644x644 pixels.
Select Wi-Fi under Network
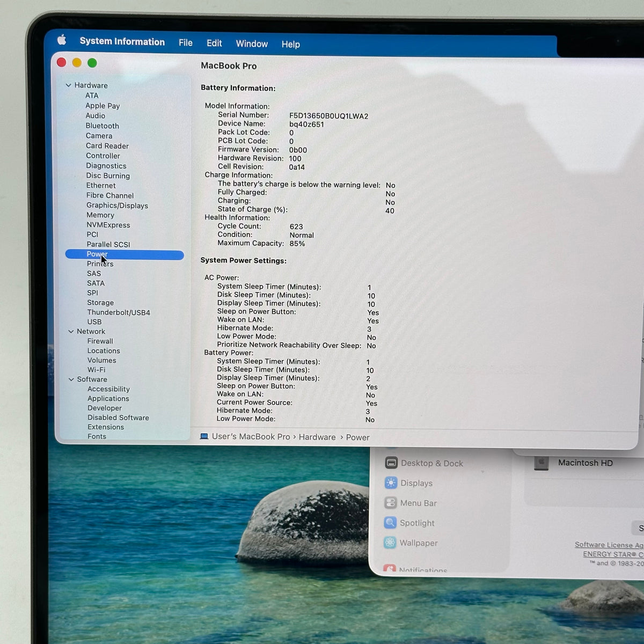pos(97,370)
